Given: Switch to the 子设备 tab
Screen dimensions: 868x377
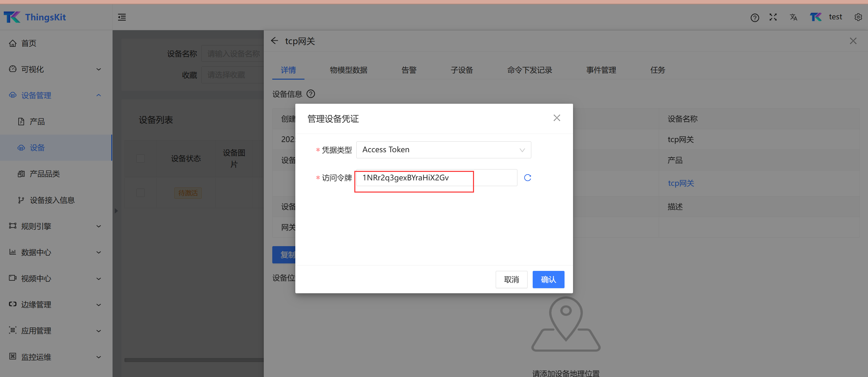Looking at the screenshot, I should tap(461, 70).
